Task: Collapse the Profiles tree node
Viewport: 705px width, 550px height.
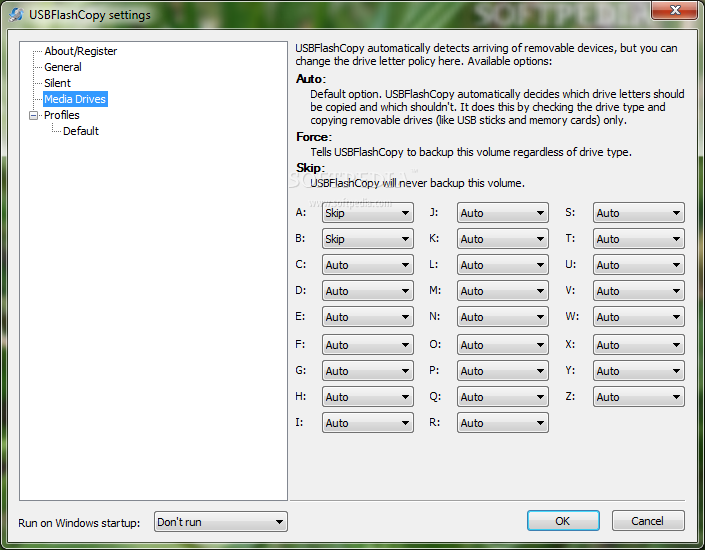Action: click(33, 116)
